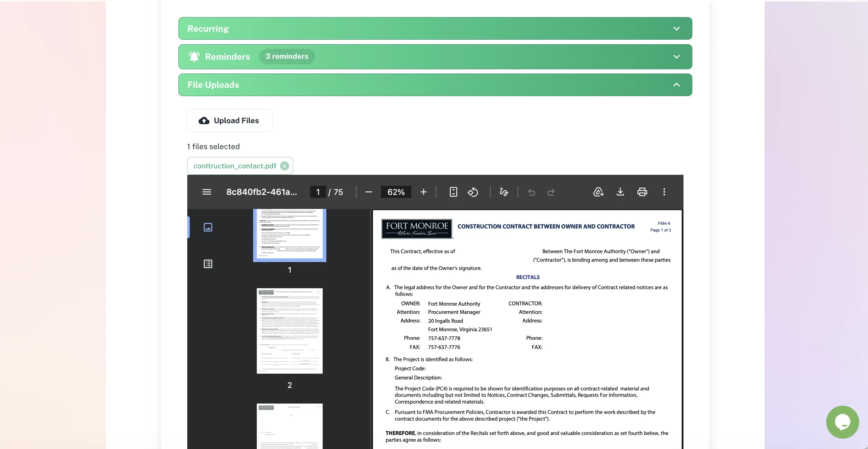Click the 'Fort Monroe Authority' owner text

coord(454,304)
